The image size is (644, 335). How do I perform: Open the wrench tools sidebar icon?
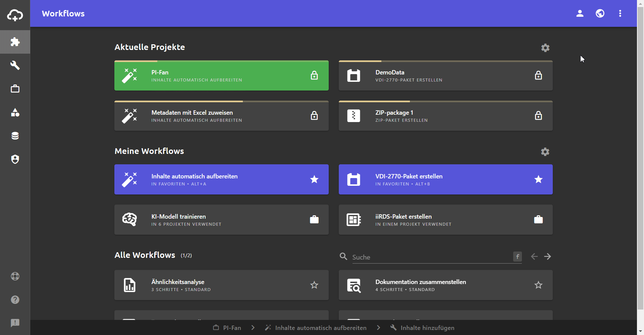point(15,65)
